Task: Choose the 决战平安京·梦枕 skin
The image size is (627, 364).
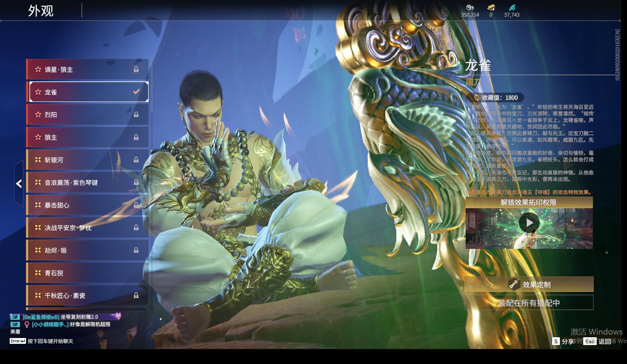Action: tap(87, 228)
